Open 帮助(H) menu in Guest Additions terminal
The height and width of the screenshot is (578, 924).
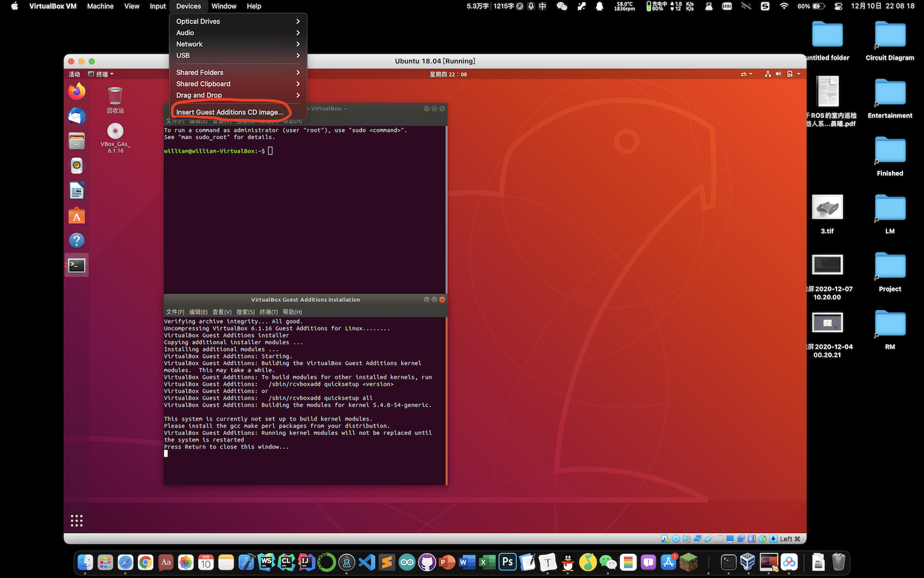click(x=292, y=312)
